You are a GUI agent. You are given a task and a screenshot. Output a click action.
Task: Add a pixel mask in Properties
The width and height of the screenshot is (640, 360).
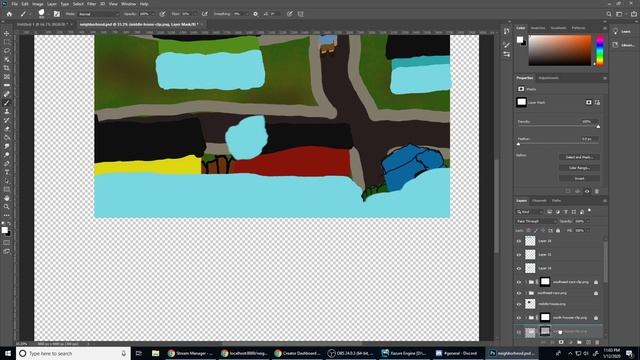point(589,102)
